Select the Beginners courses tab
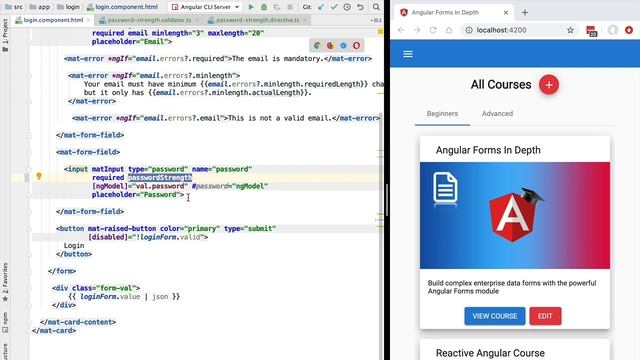The image size is (640, 360). pos(442,113)
